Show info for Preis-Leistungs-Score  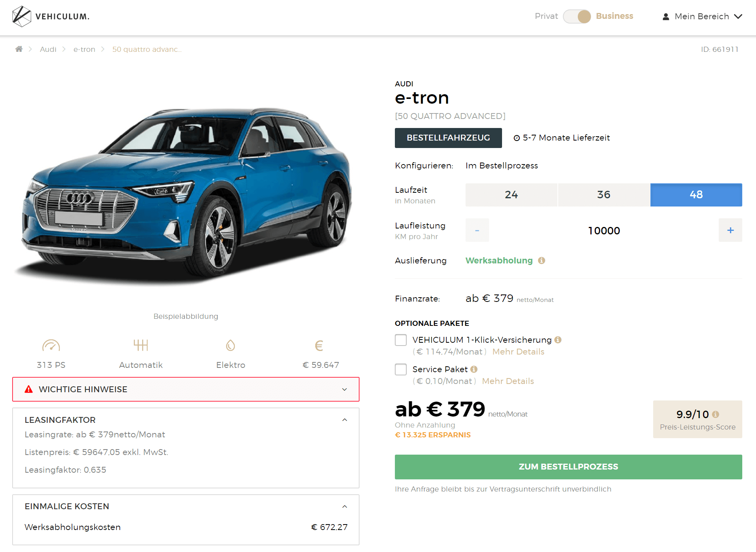[716, 414]
